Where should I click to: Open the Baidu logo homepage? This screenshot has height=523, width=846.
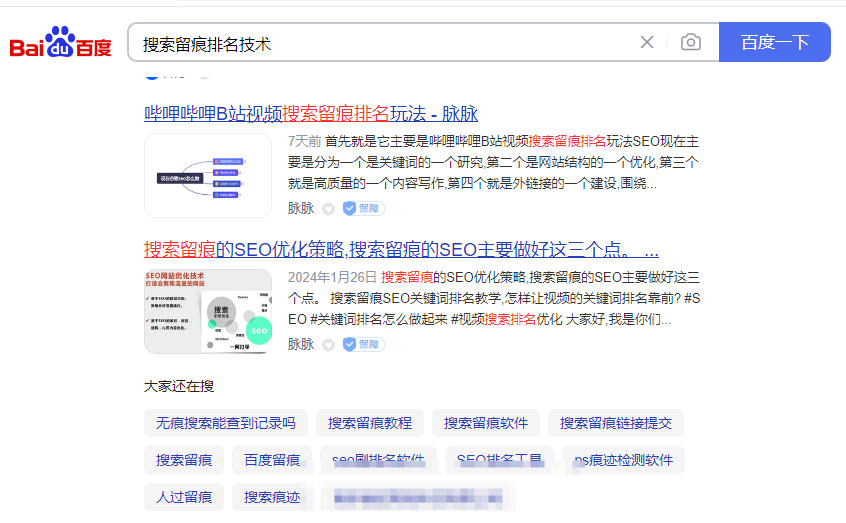point(60,42)
